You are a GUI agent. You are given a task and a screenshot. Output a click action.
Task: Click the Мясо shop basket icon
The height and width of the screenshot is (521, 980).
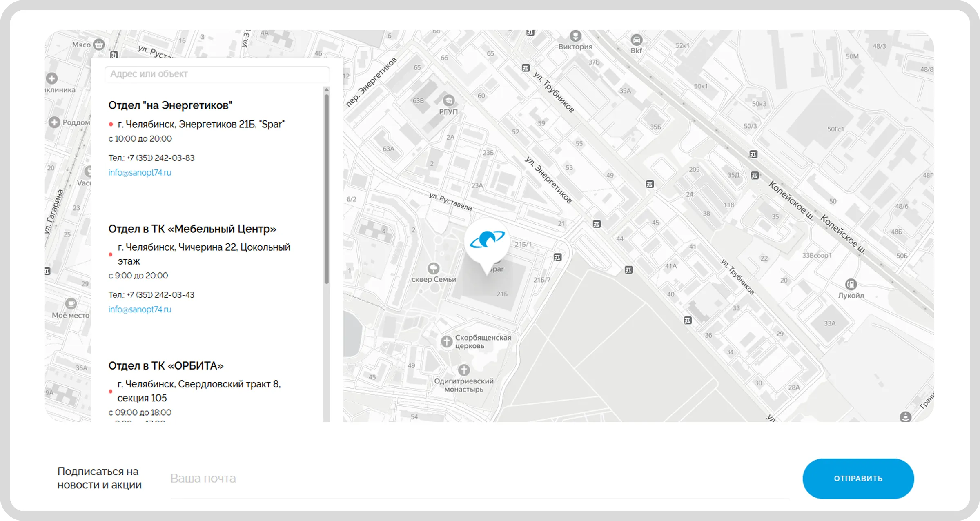pyautogui.click(x=99, y=44)
